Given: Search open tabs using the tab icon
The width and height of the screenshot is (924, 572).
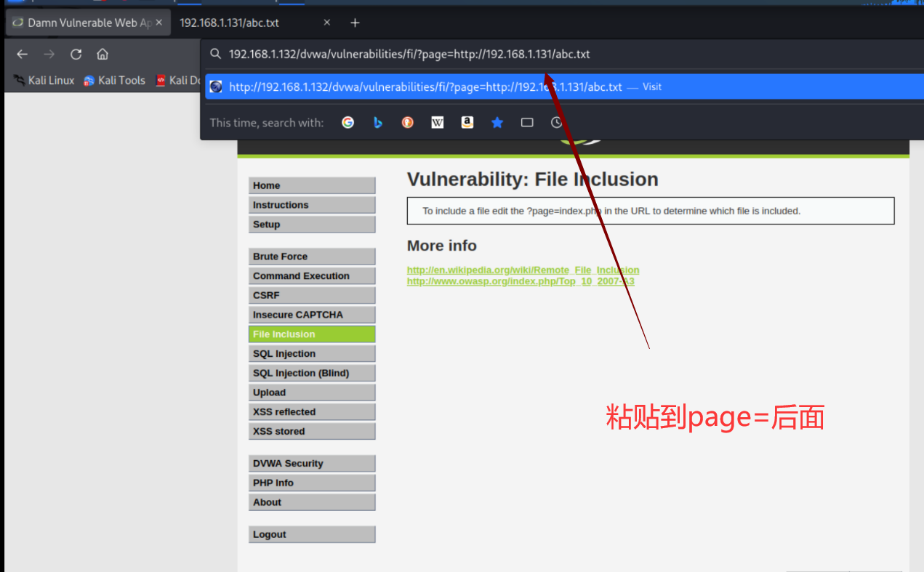Looking at the screenshot, I should 527,122.
